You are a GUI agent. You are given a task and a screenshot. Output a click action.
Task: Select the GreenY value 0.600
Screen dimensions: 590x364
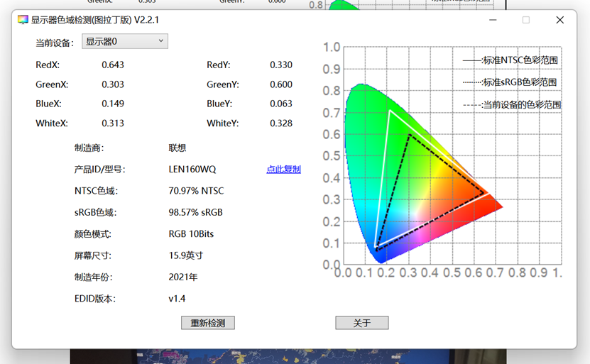tap(281, 84)
